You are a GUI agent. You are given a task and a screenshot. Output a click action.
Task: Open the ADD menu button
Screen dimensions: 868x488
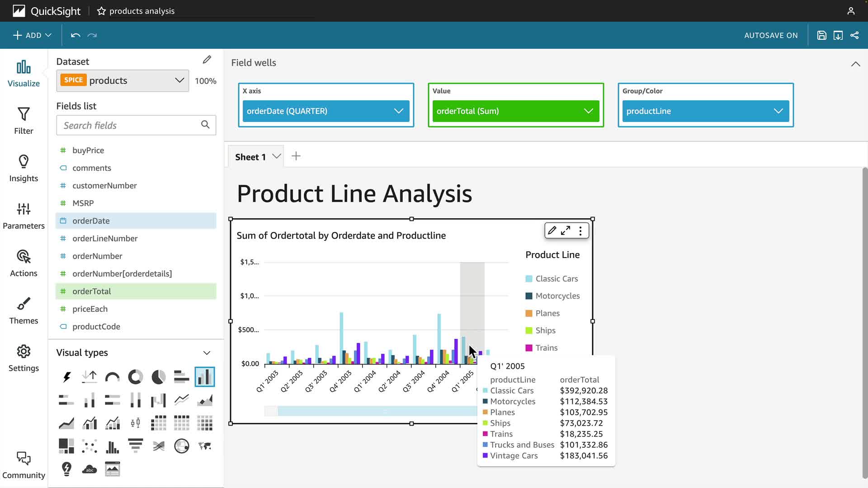pos(32,35)
